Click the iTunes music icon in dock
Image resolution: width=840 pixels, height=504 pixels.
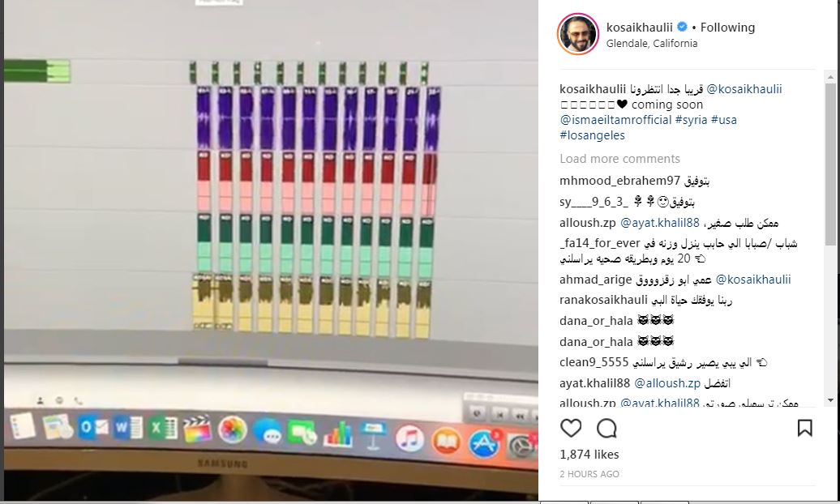(409, 438)
